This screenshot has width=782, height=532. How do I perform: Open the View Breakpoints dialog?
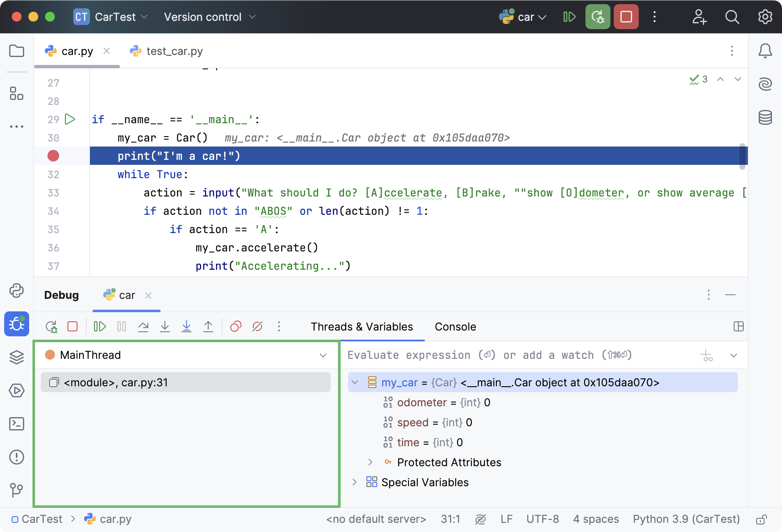click(236, 326)
